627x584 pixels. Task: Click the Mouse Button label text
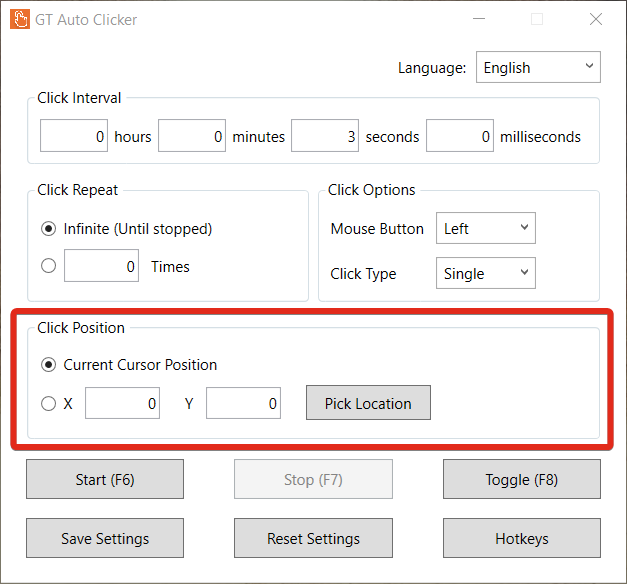(377, 229)
